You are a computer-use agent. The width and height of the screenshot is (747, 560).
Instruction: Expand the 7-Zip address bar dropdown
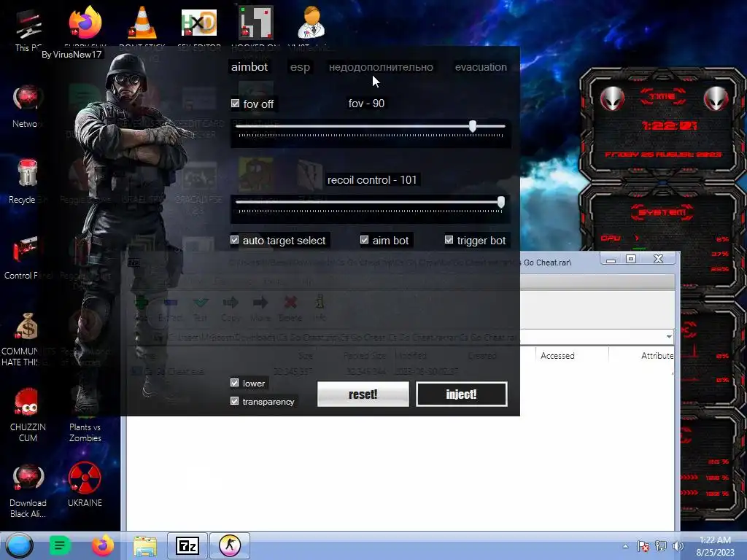click(x=669, y=337)
